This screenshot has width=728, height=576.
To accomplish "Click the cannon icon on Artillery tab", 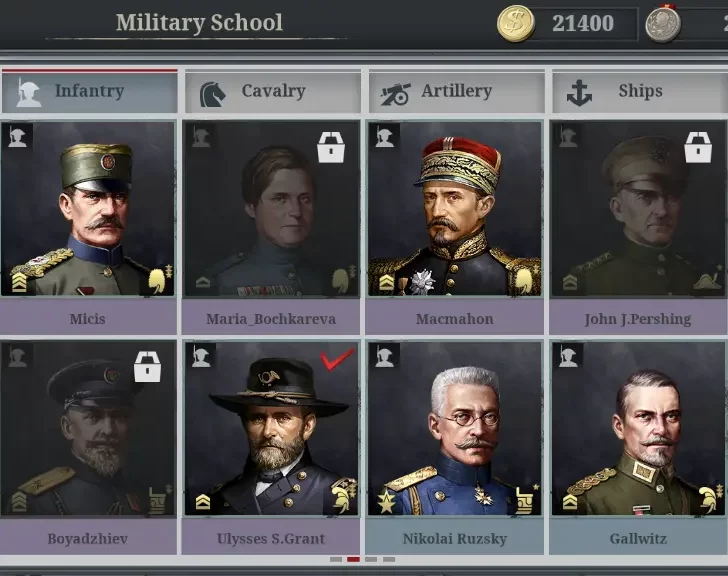I will pos(396,94).
